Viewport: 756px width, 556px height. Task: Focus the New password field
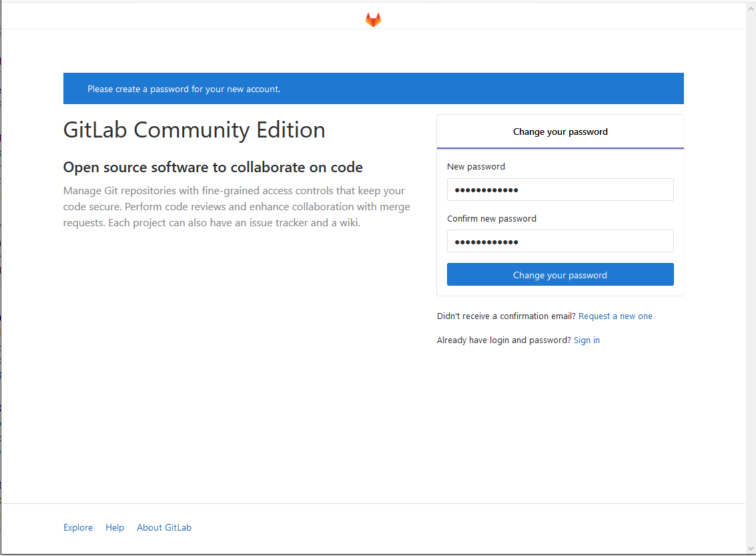pos(560,190)
